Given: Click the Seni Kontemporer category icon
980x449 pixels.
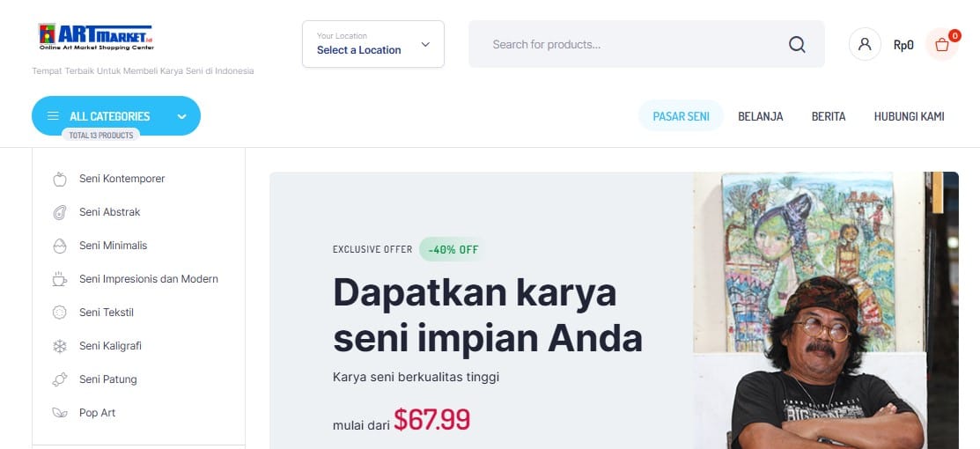Looking at the screenshot, I should (x=60, y=180).
